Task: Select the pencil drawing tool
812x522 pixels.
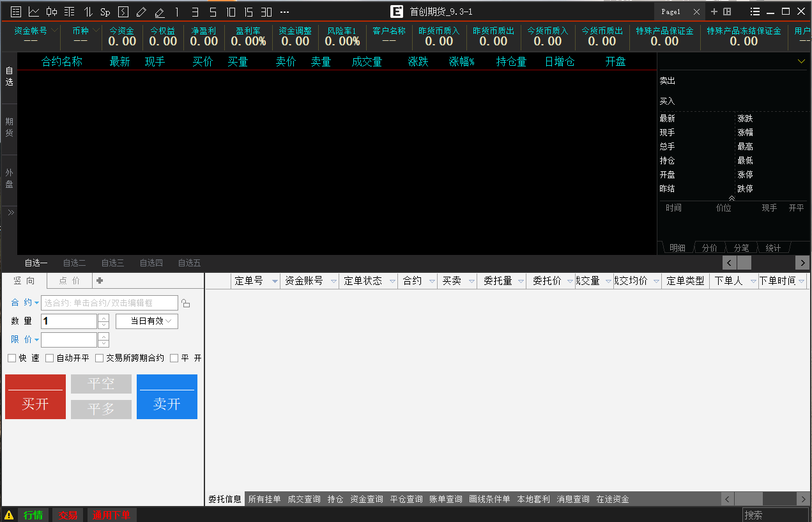Action: 141,12
